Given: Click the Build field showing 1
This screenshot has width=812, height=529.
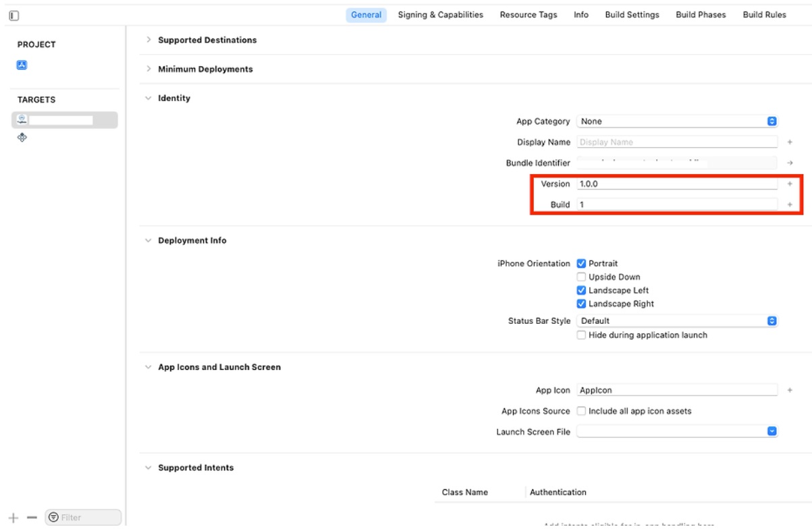Looking at the screenshot, I should [678, 204].
